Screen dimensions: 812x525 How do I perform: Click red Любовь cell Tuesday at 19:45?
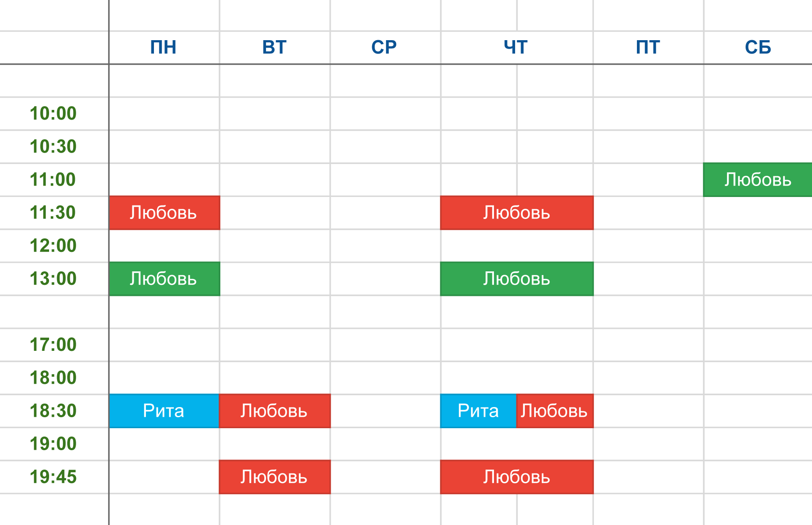pyautogui.click(x=274, y=477)
